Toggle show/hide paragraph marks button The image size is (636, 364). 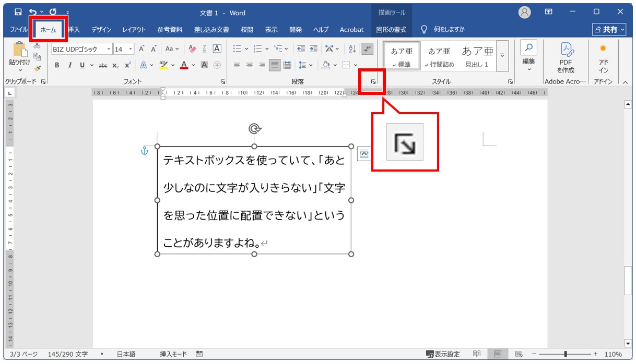pos(368,49)
